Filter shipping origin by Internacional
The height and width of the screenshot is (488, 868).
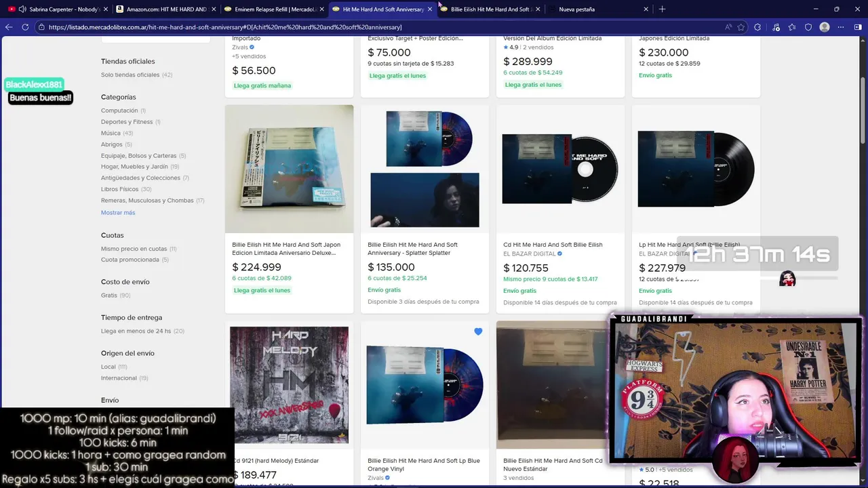click(124, 378)
